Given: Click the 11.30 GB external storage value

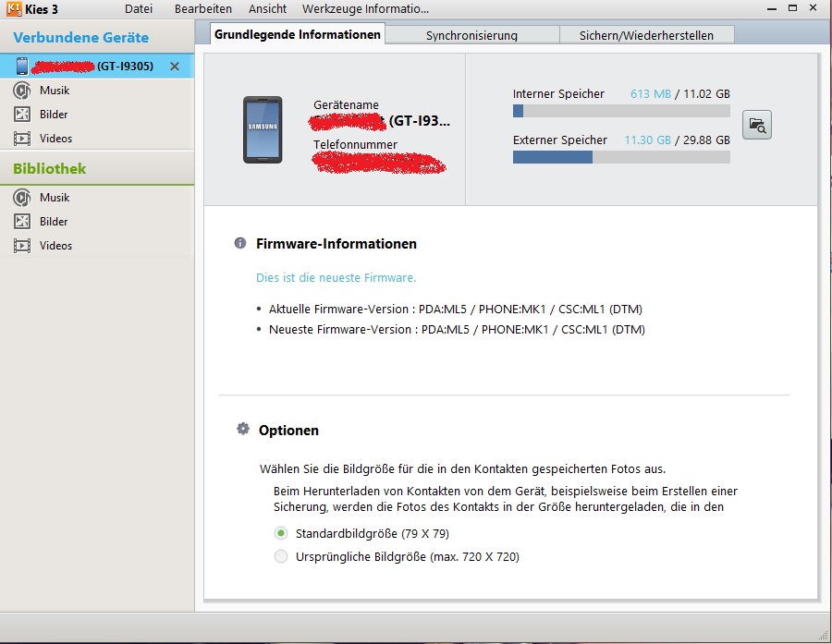Looking at the screenshot, I should pyautogui.click(x=647, y=140).
